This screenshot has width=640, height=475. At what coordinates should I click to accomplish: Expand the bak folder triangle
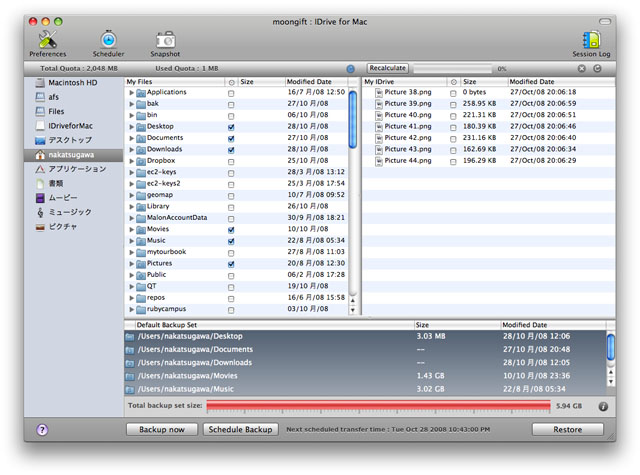tap(131, 104)
